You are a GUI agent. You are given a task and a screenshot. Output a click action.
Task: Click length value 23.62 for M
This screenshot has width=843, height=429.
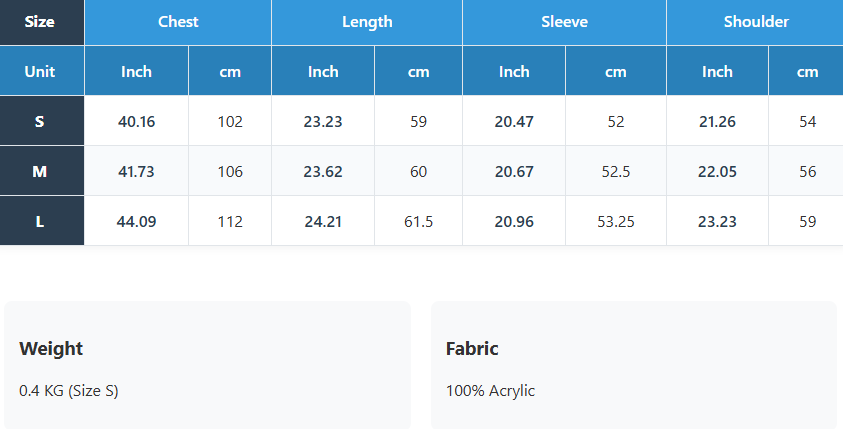(x=323, y=172)
